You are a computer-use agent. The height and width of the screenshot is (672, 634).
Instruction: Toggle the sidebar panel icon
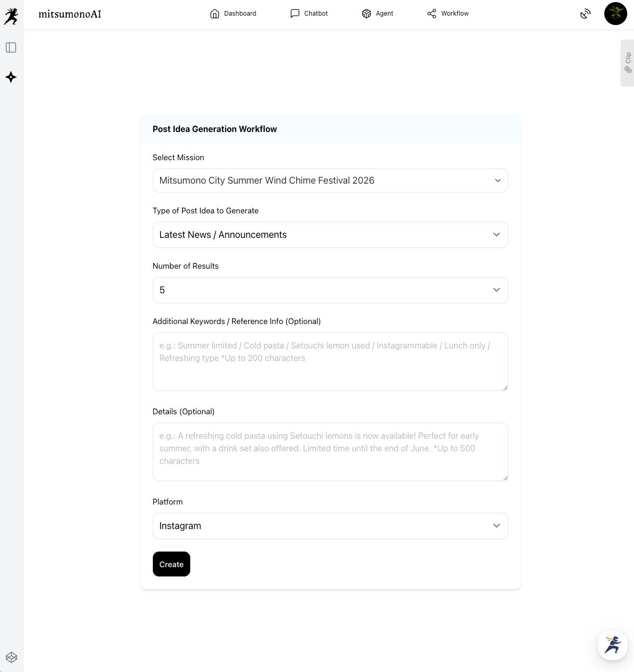[x=11, y=47]
